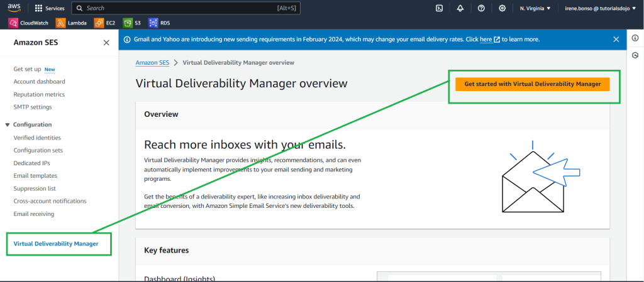Viewport: 644px width, 282px height.
Task: Collapse the Configuration section
Action: (x=8, y=124)
